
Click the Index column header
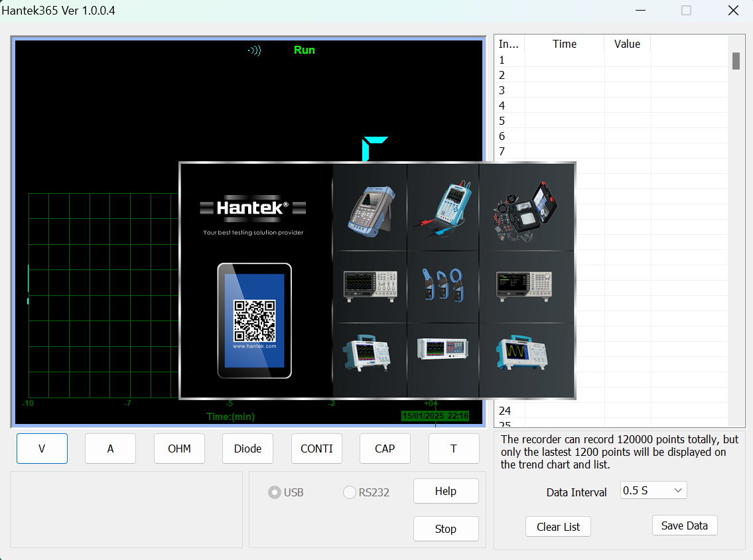509,44
